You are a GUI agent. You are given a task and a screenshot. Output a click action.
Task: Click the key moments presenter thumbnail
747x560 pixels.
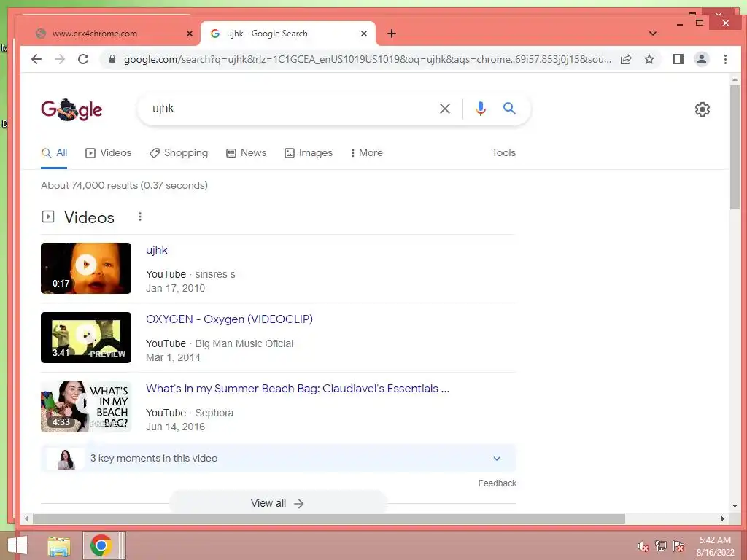(66, 459)
